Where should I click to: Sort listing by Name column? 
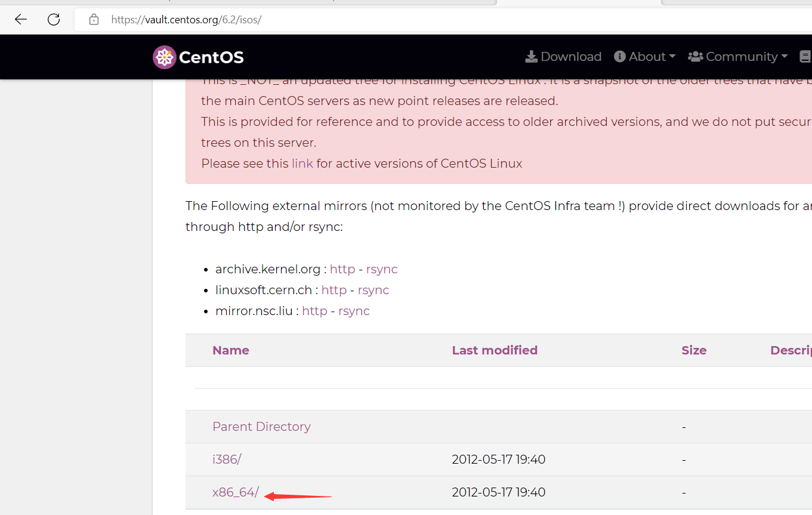click(231, 350)
